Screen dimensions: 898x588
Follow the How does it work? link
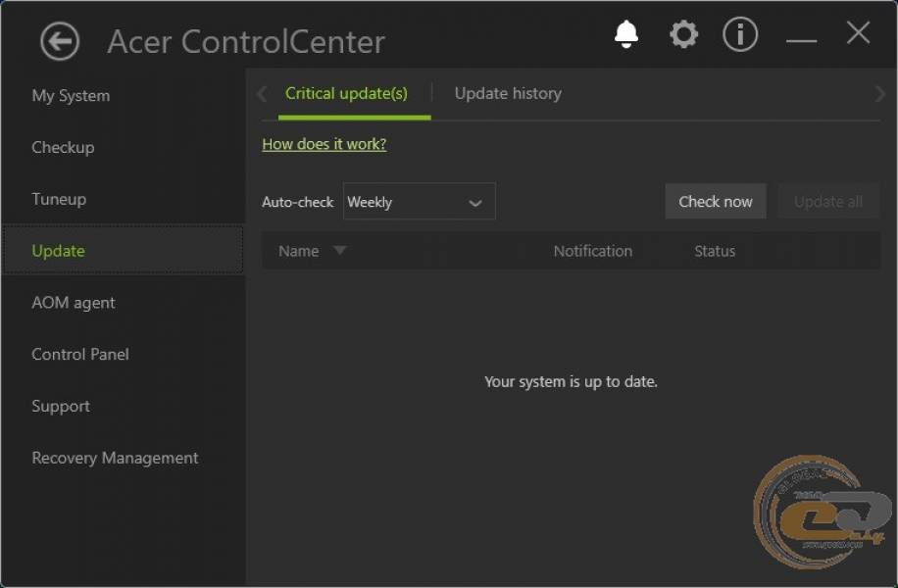[x=324, y=144]
